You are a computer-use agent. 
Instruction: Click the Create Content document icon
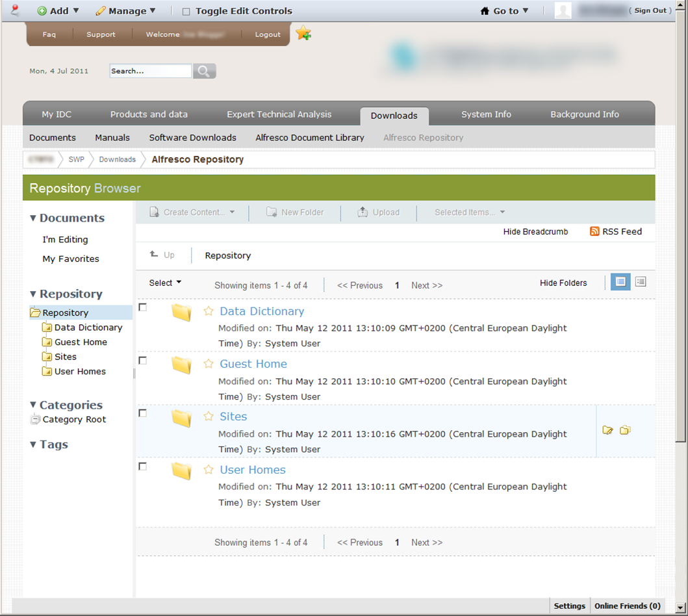pos(154,212)
